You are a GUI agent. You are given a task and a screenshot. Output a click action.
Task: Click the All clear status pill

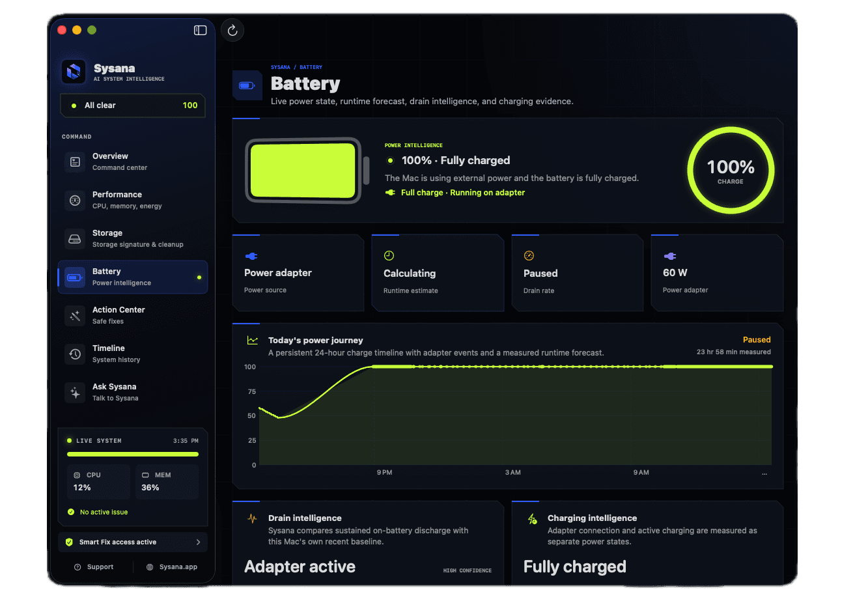[x=133, y=105]
